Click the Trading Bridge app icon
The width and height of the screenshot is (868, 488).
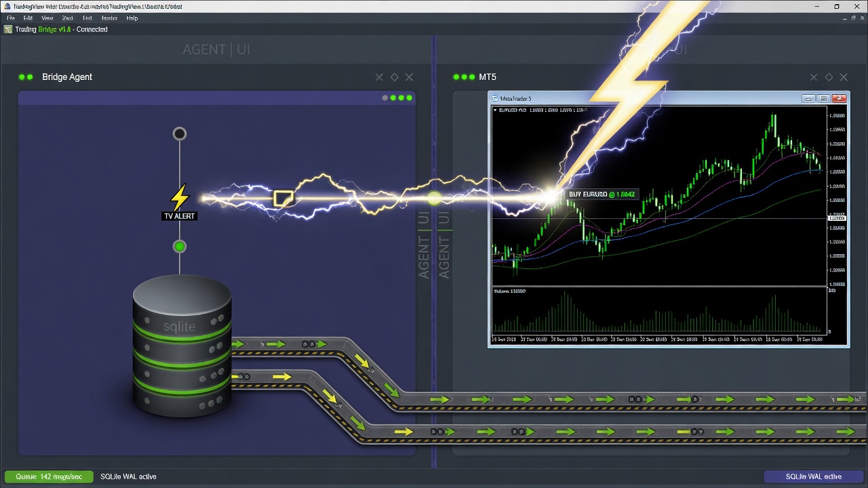coord(8,29)
